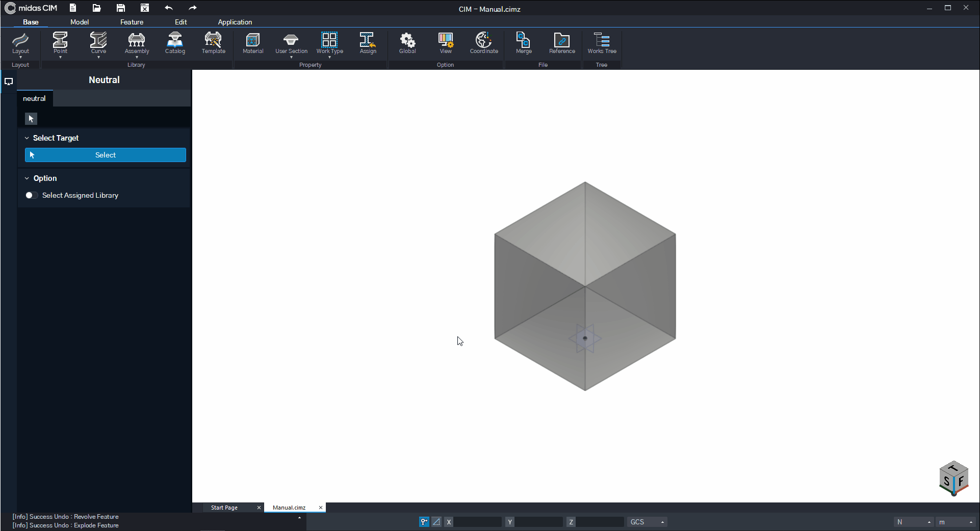Image resolution: width=980 pixels, height=531 pixels.
Task: Click the Save icon in title bar
Action: click(121, 8)
